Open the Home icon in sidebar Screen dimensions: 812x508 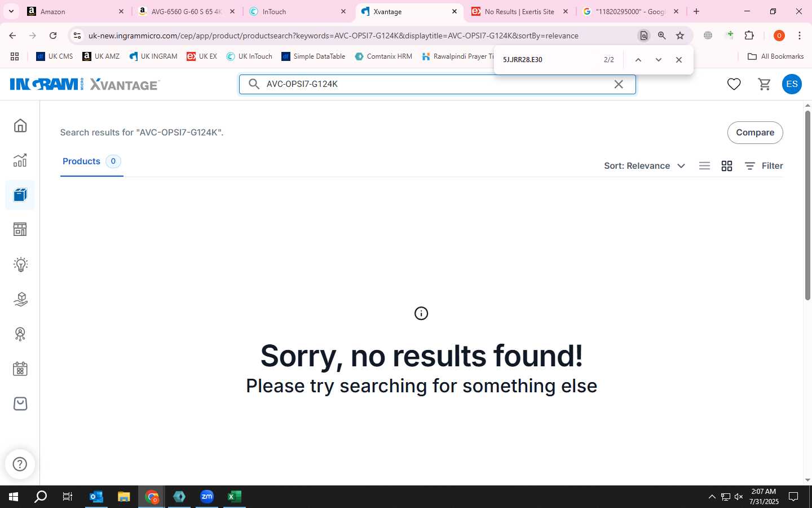[x=20, y=125]
